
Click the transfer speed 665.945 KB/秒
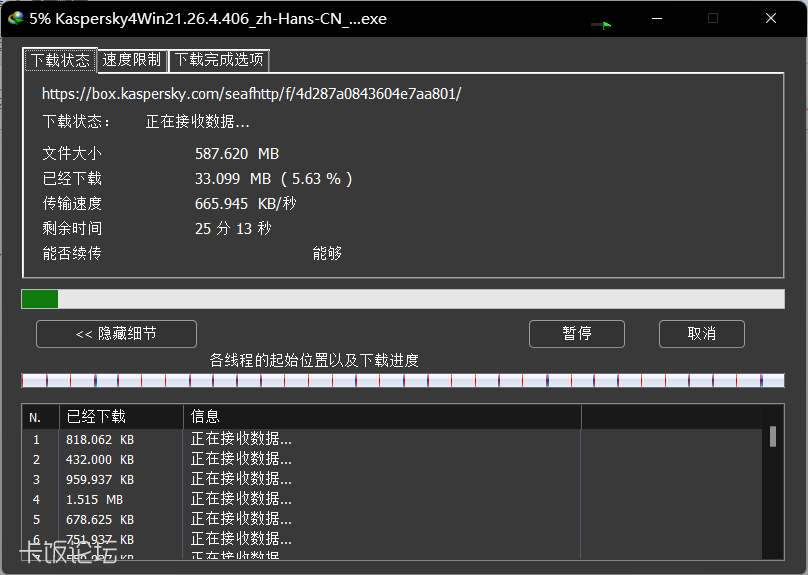click(x=245, y=204)
